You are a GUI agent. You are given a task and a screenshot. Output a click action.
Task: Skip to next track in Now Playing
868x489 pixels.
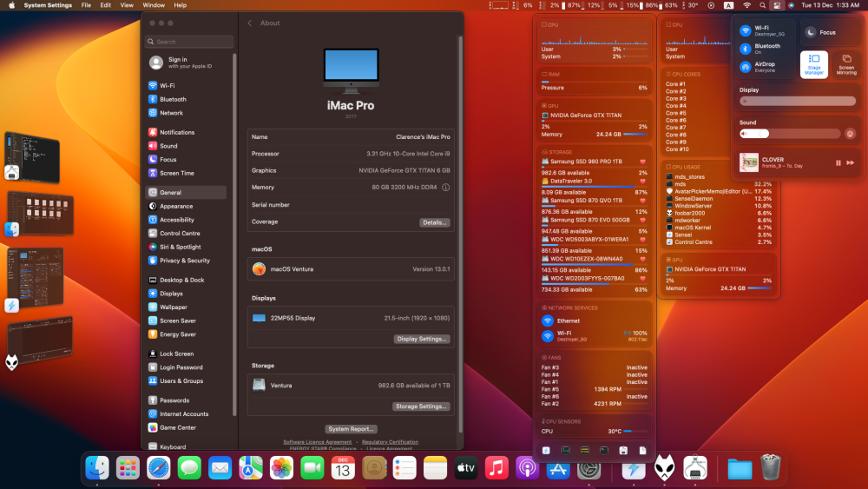851,162
